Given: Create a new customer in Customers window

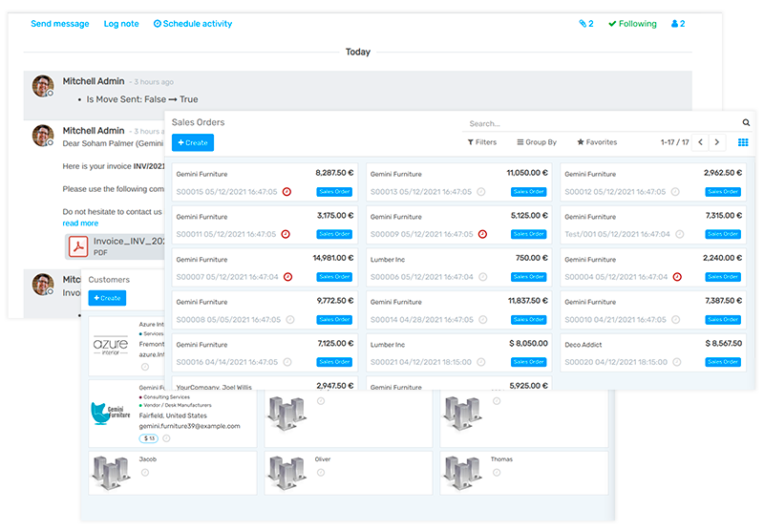Looking at the screenshot, I should [107, 298].
